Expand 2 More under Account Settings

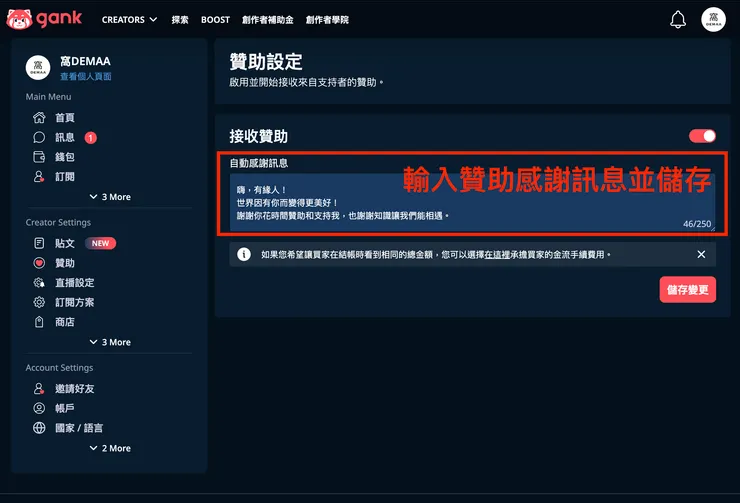click(110, 448)
